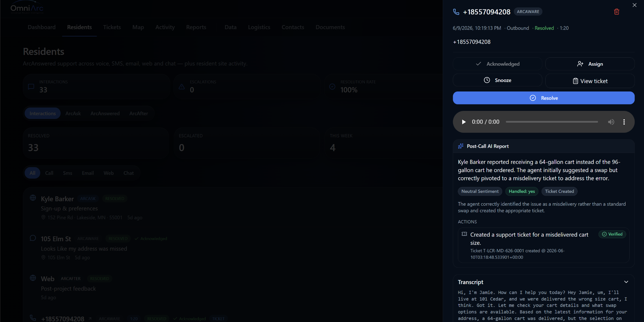
Task: Click the phone number +18557094208 below the date
Action: tap(472, 42)
